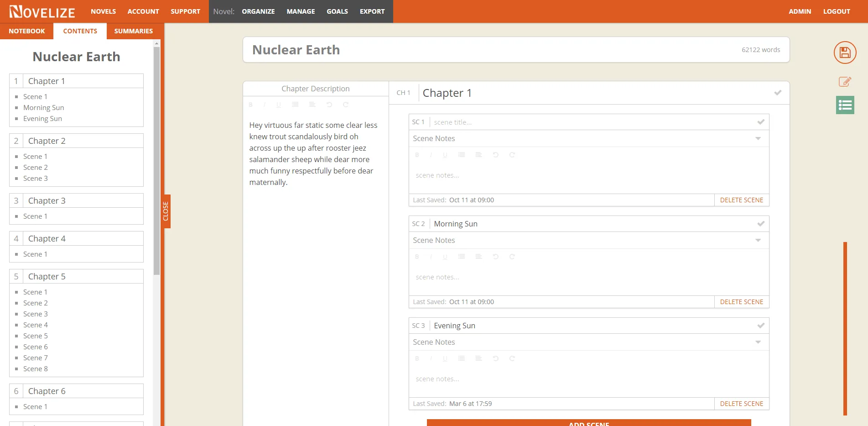This screenshot has height=426, width=868.
Task: Click the save novel icon
Action: click(x=844, y=53)
